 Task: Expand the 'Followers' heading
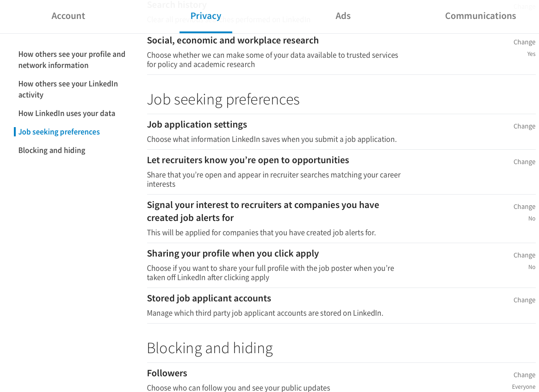coord(167,373)
